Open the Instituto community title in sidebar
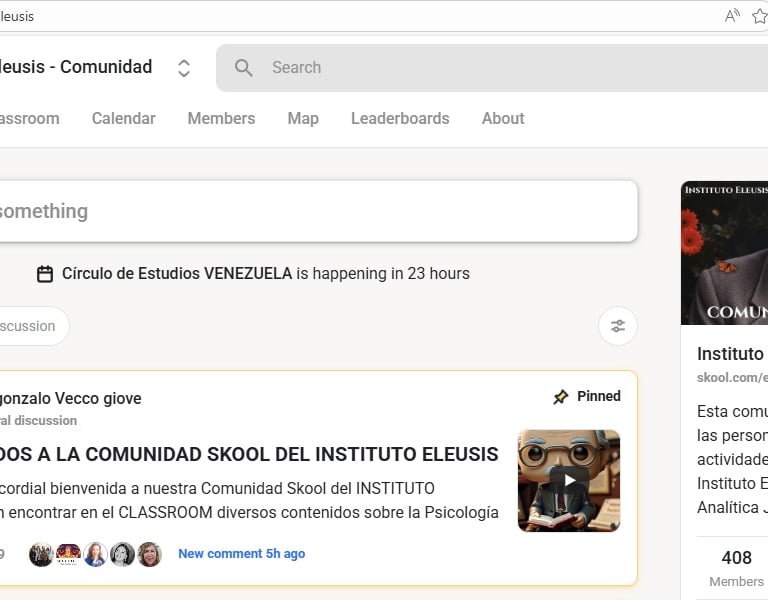Image resolution: width=768 pixels, height=600 pixels. (x=732, y=354)
